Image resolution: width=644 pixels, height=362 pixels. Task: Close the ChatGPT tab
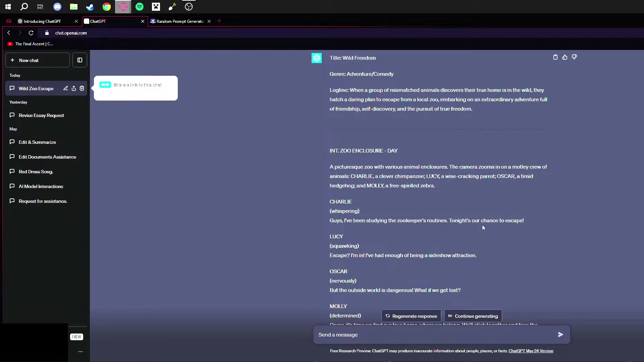coord(143,21)
